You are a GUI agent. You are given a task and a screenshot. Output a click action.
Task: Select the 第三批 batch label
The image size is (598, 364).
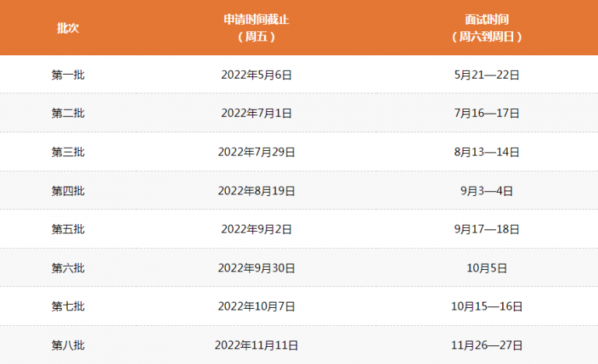(x=68, y=152)
